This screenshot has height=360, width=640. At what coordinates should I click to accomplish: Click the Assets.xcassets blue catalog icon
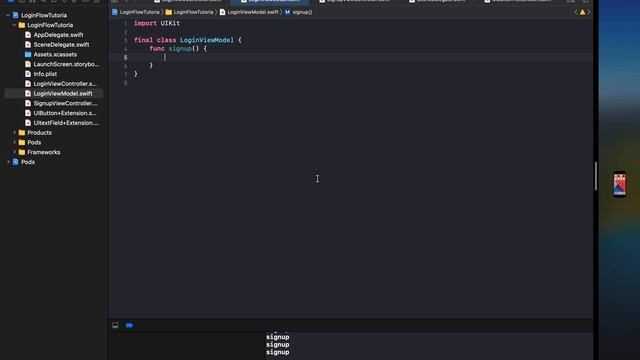point(28,54)
